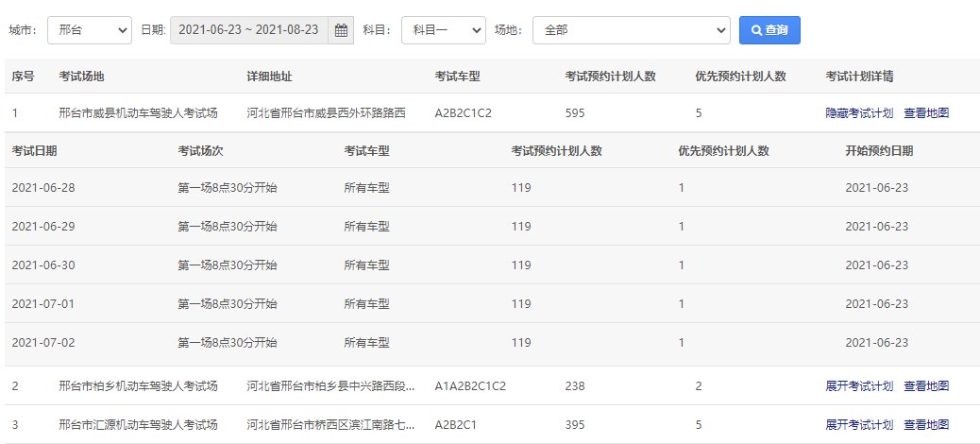Open the calendar icon beside date range

[x=341, y=30]
